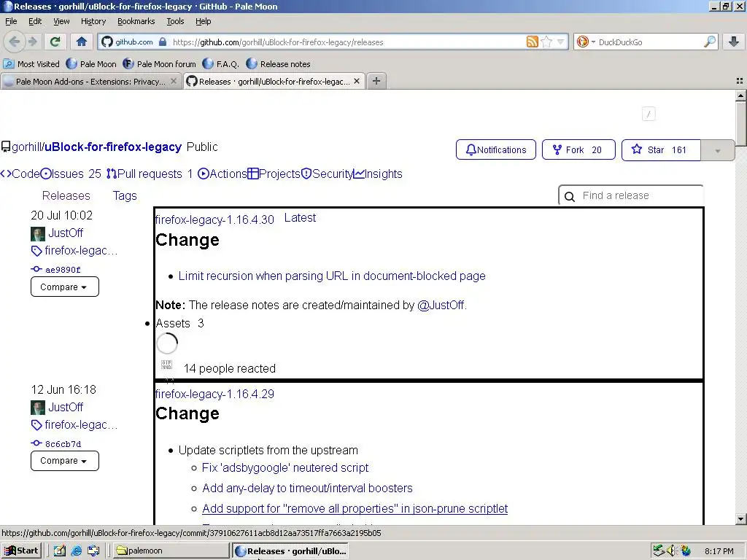The image size is (747, 560).
Task: Expand Compare dropdown for 12 Jun release
Action: pyautogui.click(x=65, y=461)
